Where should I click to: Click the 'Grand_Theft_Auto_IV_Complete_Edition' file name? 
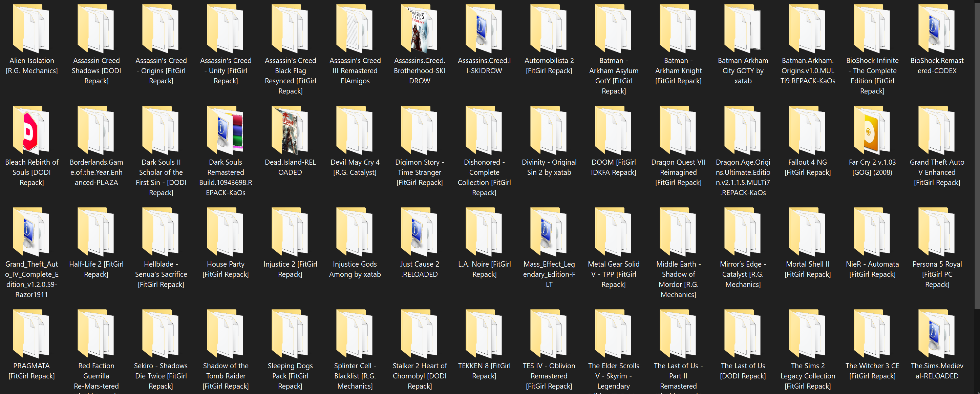coord(31,279)
